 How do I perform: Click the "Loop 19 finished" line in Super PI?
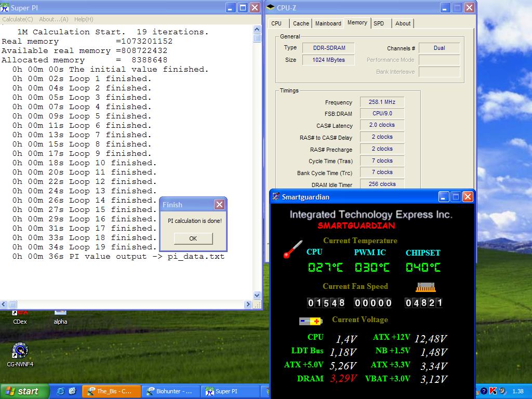[85, 247]
